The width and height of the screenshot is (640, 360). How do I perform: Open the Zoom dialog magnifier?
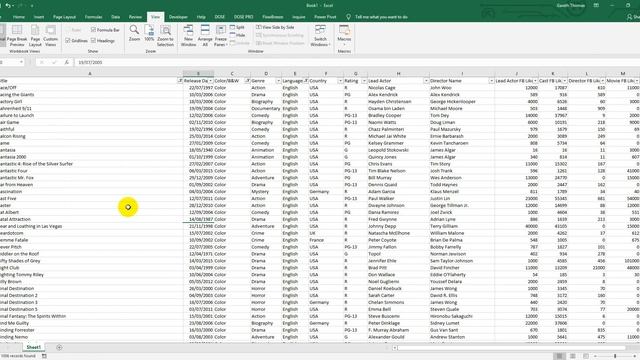pos(134,33)
